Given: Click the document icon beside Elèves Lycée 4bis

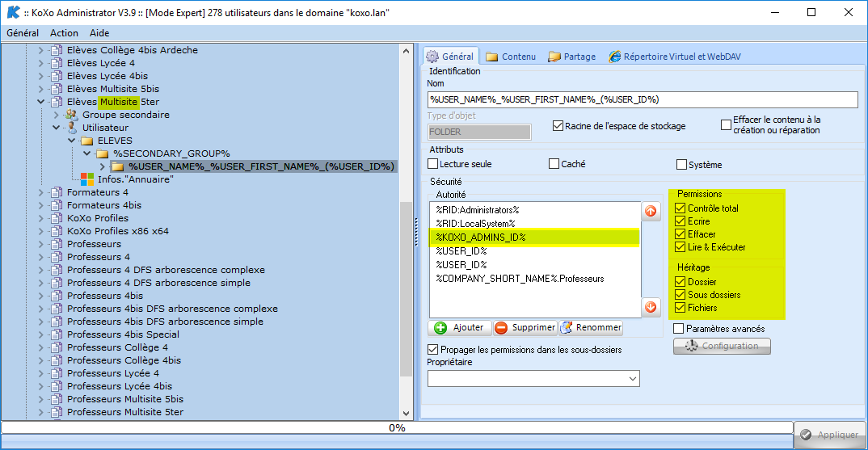Looking at the screenshot, I should click(56, 76).
